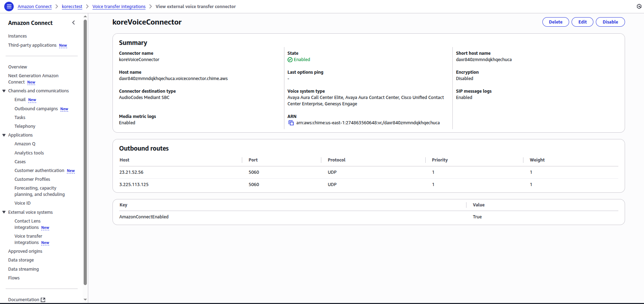Open Customer authentication page
The height and width of the screenshot is (304, 644).
39,171
